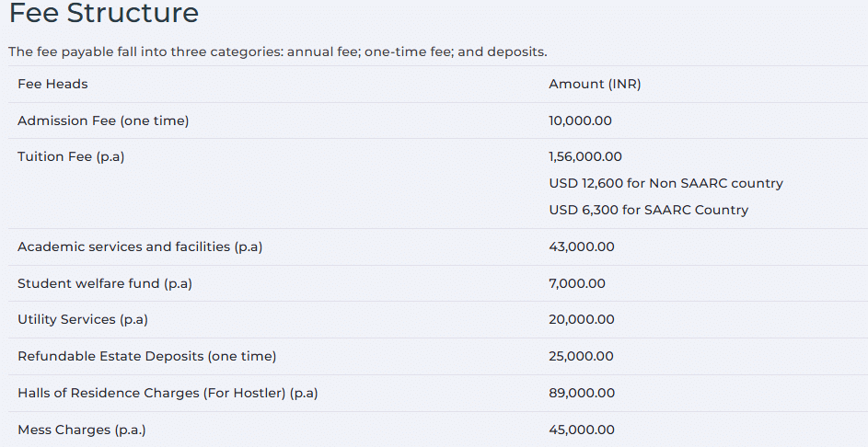Select Halls of Residence Charges label
The image size is (868, 447).
[x=168, y=393]
